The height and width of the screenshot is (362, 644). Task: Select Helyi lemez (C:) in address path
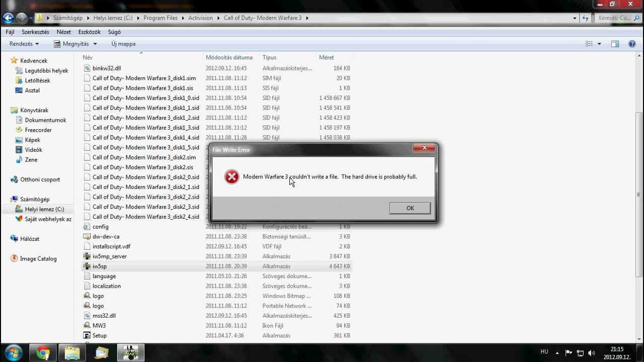[113, 18]
